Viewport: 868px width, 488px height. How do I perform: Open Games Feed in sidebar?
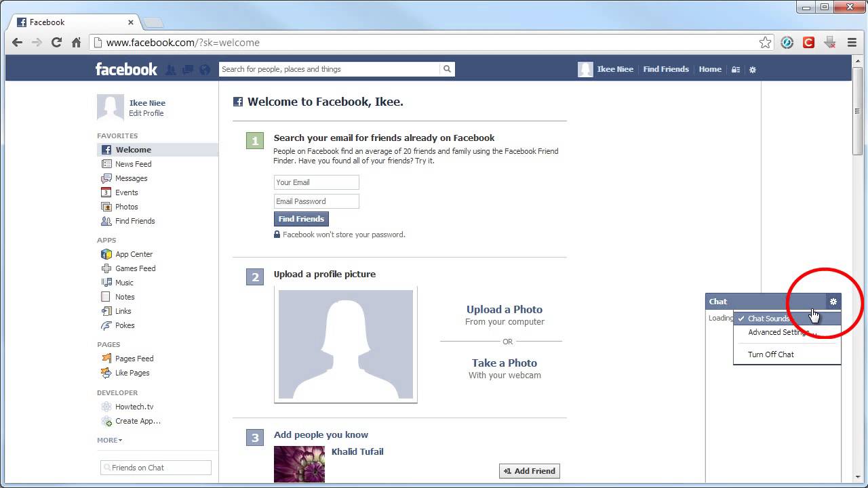(x=135, y=268)
